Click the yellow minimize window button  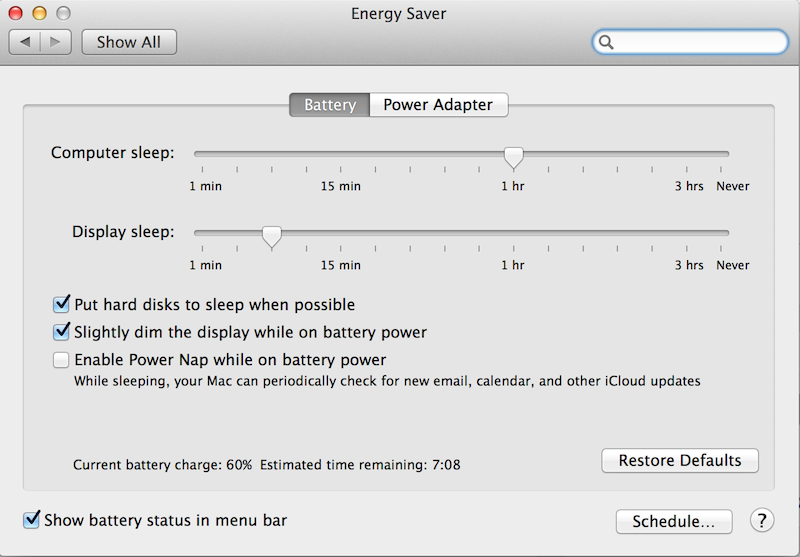(x=39, y=14)
